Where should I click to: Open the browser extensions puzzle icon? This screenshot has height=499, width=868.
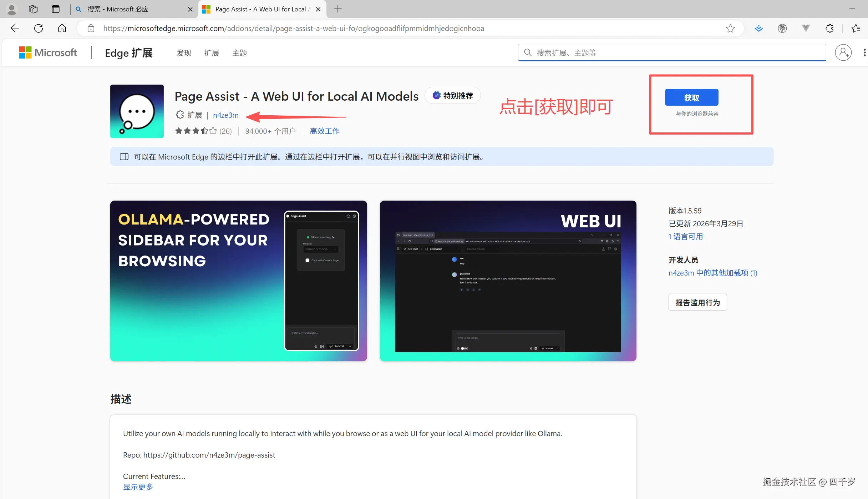coord(829,28)
